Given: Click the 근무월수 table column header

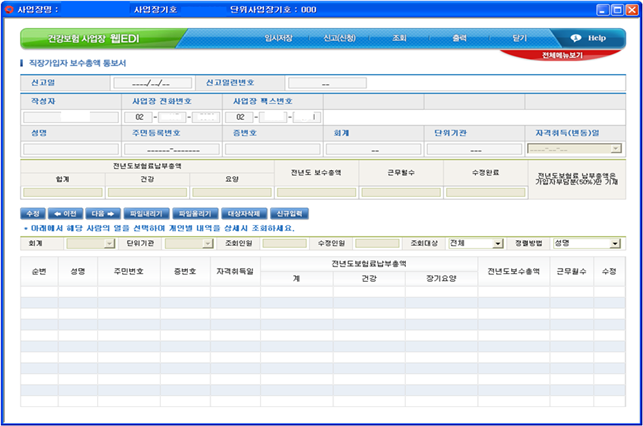Looking at the screenshot, I should (x=571, y=271).
